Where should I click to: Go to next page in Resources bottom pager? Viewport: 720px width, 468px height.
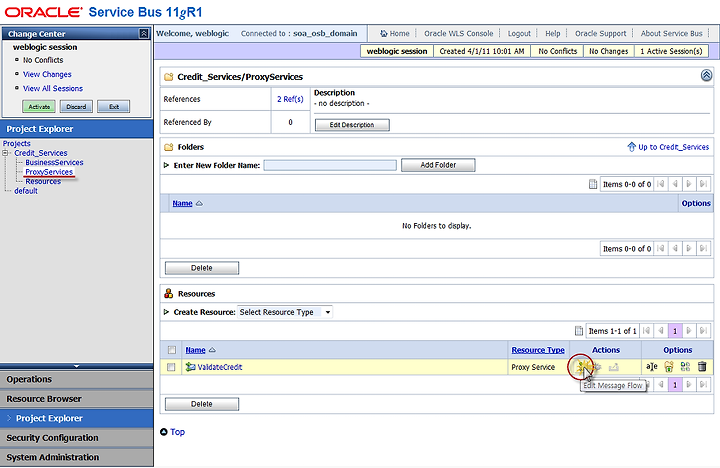coord(689,384)
